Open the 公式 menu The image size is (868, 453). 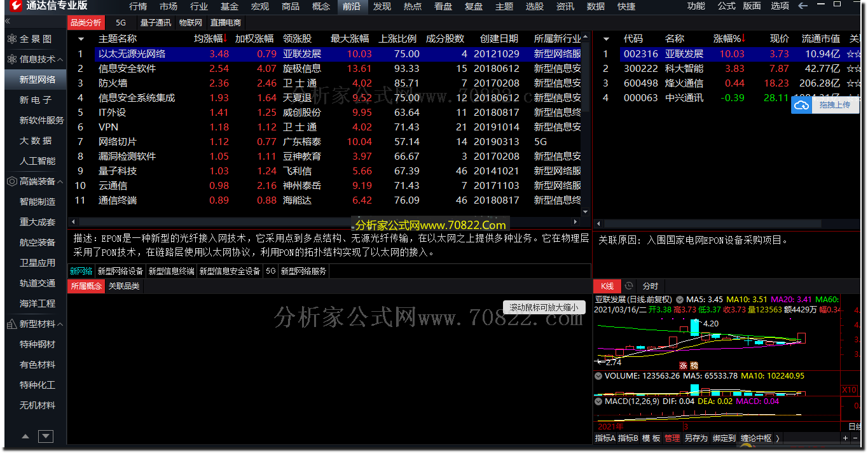point(726,6)
